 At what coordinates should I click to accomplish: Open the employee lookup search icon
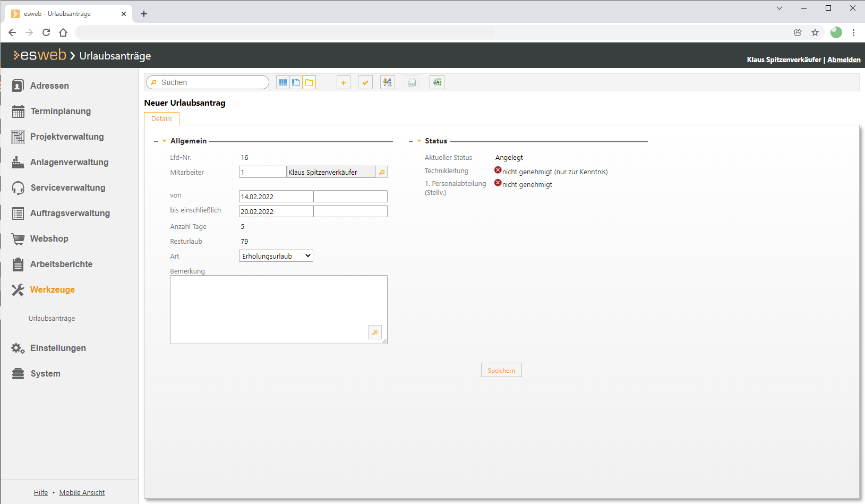click(x=382, y=172)
